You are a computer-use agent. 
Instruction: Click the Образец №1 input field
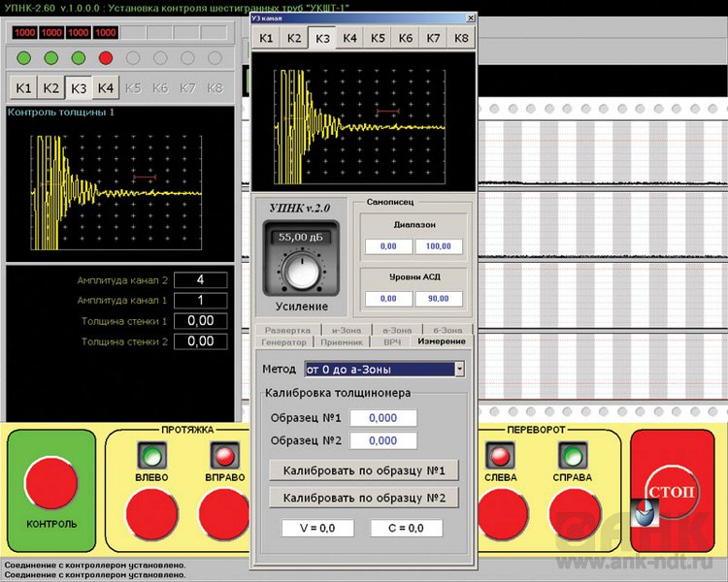[383, 418]
